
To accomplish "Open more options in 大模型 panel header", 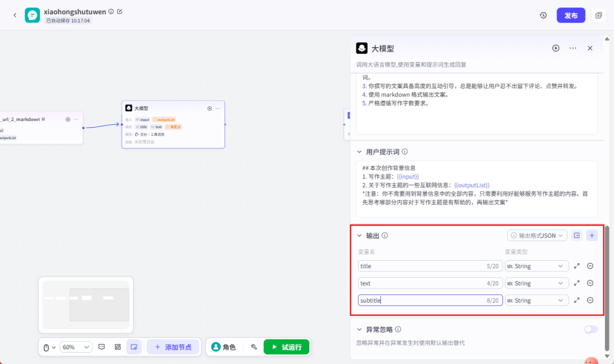I will [573, 48].
